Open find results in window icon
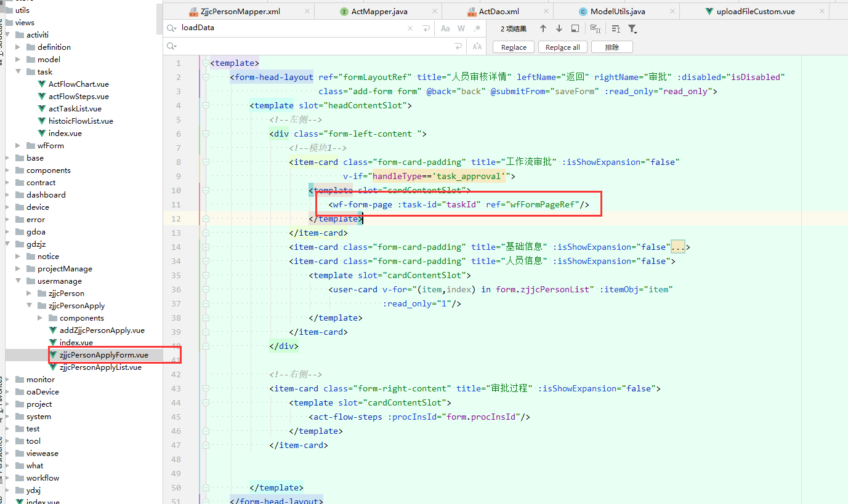This screenshot has height=504, width=848. 575,28
